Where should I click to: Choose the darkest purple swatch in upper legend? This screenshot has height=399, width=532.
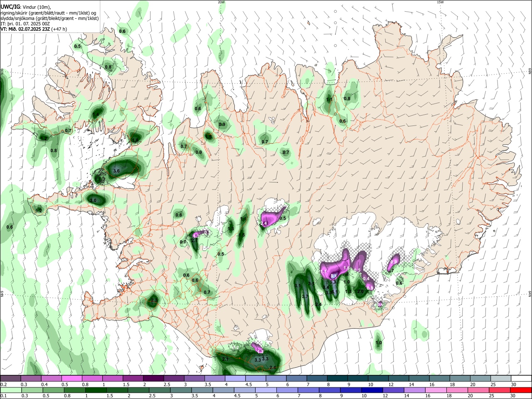(153, 379)
